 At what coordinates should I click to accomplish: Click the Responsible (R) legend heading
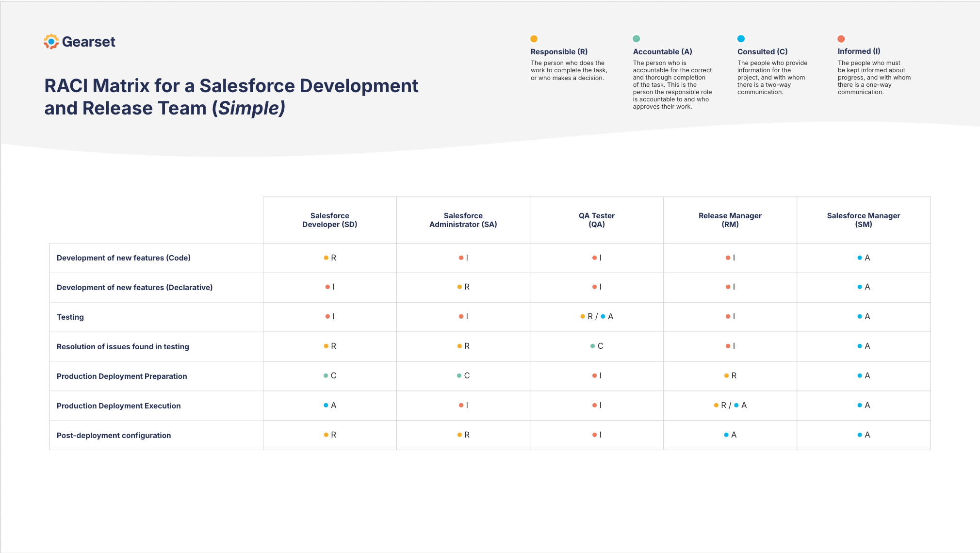(559, 51)
